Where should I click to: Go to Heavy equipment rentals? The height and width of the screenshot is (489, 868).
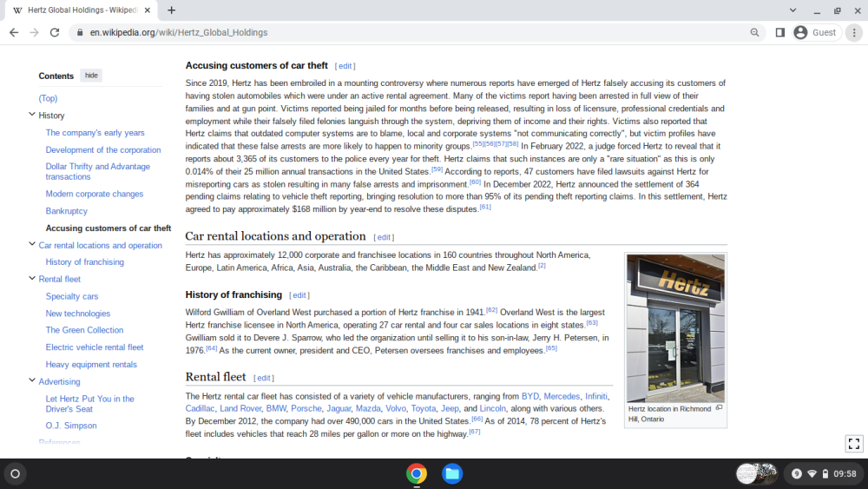click(x=91, y=365)
